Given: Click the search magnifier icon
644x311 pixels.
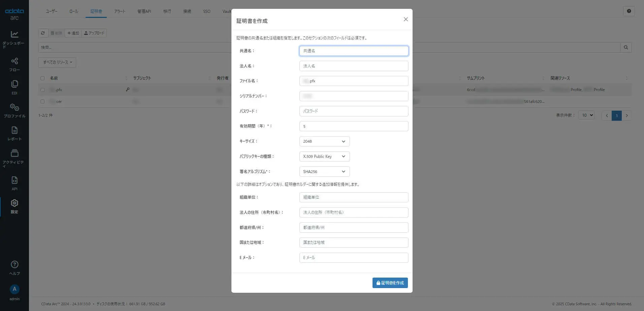Looking at the screenshot, I should tap(626, 48).
